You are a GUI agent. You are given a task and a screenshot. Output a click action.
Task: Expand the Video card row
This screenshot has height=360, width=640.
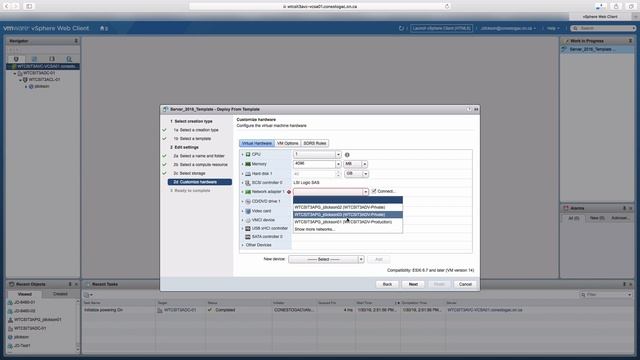coord(242,211)
